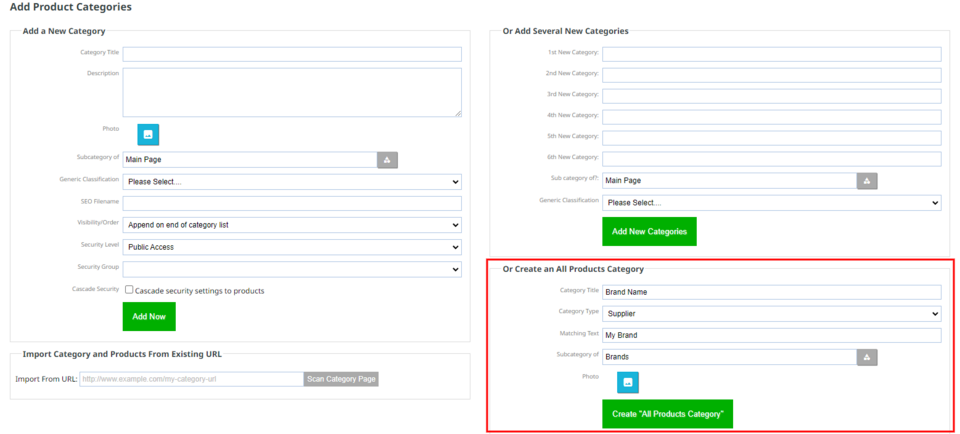960x434 pixels.
Task: Open the Category Type Supplier dropdown
Action: click(771, 314)
